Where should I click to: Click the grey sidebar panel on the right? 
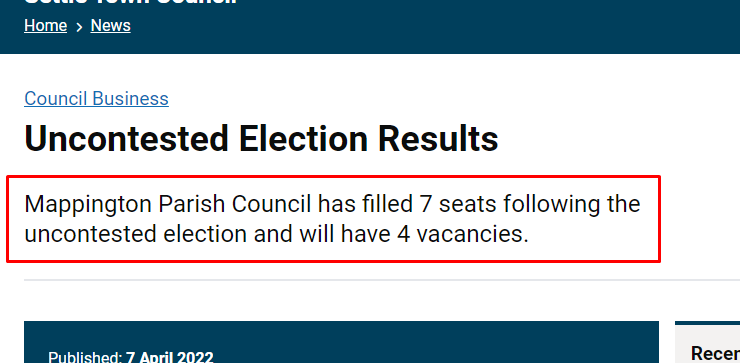707,342
